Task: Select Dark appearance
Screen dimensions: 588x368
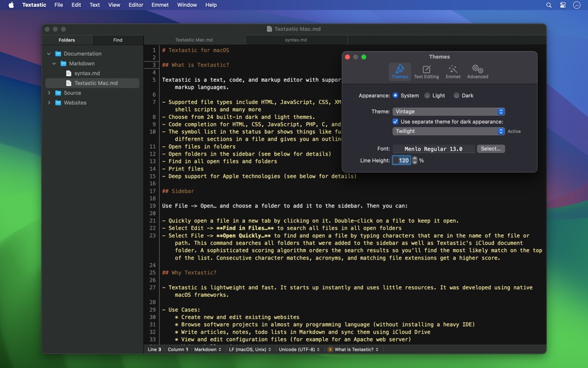Action: click(x=456, y=95)
